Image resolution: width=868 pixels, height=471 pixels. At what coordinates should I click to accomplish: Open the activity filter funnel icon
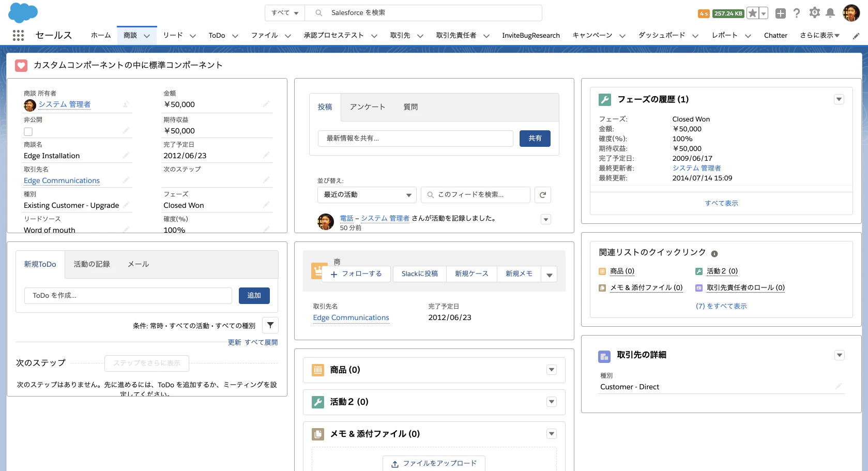tap(270, 325)
